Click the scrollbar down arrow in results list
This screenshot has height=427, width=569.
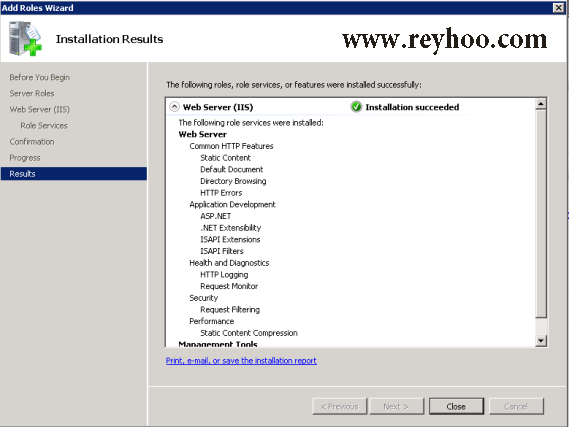click(541, 340)
